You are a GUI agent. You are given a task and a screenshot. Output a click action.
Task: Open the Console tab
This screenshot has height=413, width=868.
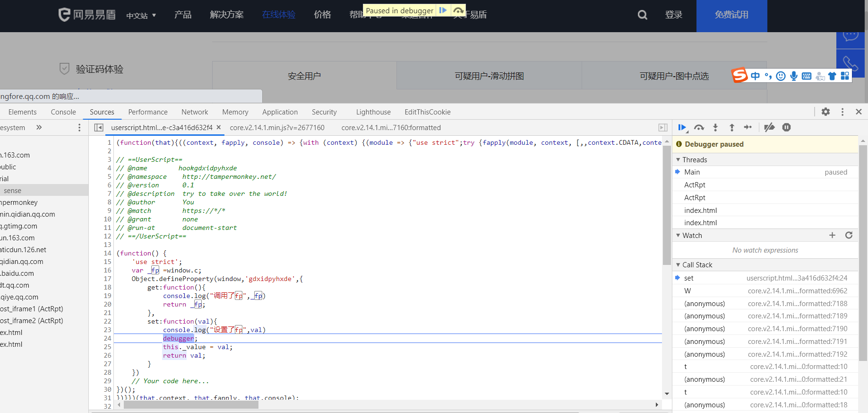pos(63,112)
